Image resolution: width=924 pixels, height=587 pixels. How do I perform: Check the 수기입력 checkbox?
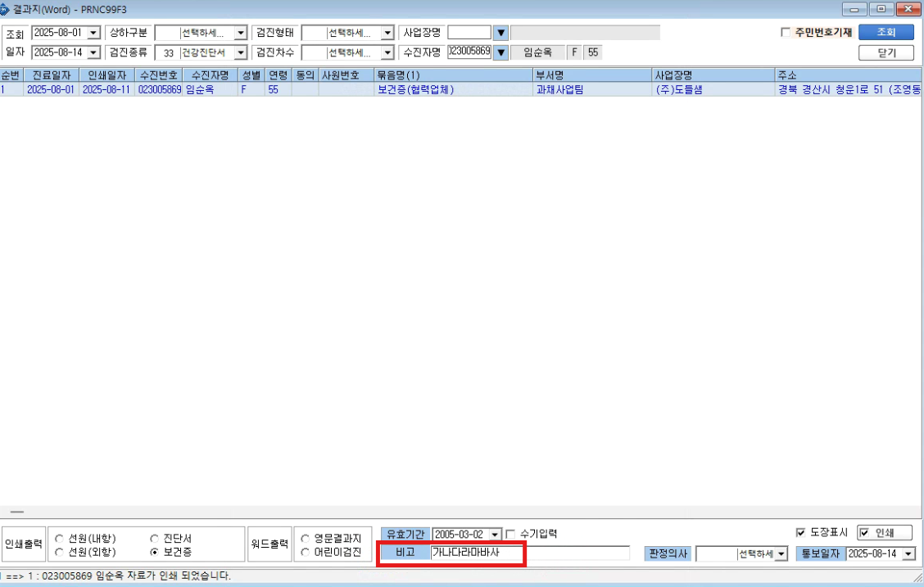point(510,534)
